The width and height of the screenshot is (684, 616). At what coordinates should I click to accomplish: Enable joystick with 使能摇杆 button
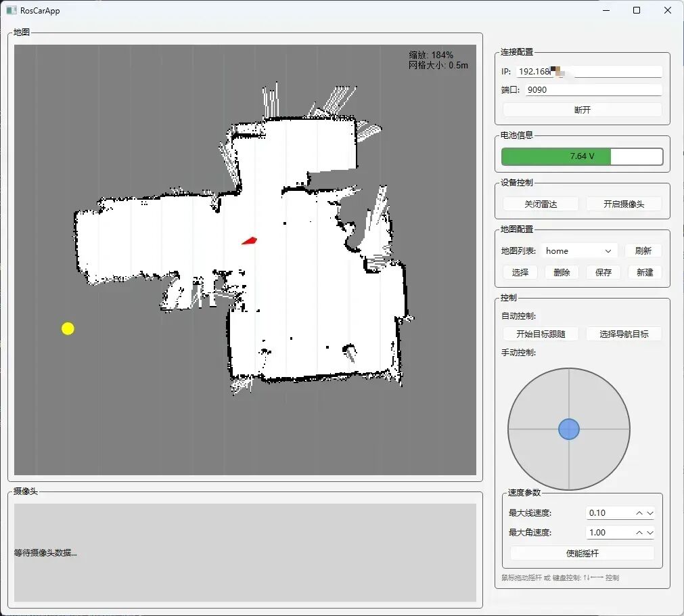point(582,553)
